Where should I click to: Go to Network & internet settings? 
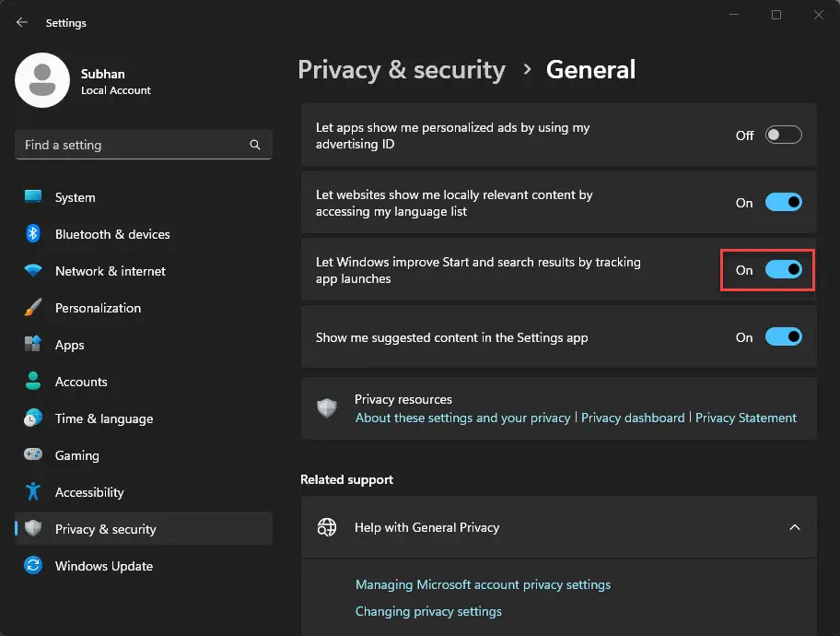click(111, 271)
